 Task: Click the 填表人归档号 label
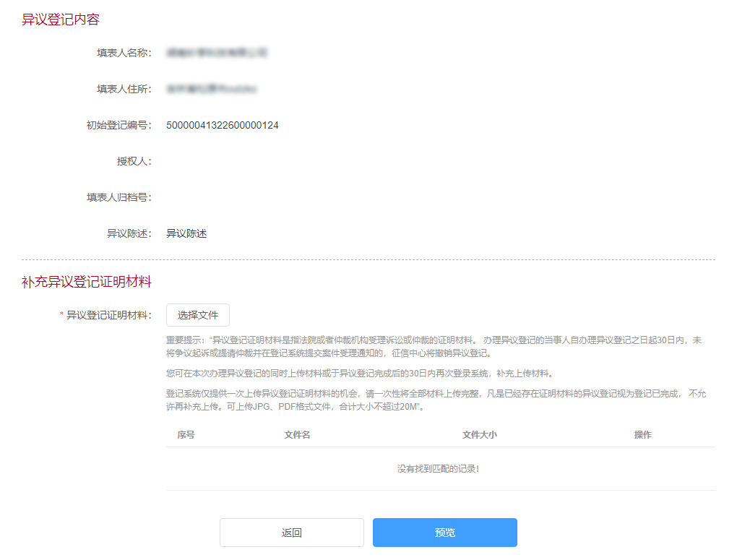click(x=119, y=197)
